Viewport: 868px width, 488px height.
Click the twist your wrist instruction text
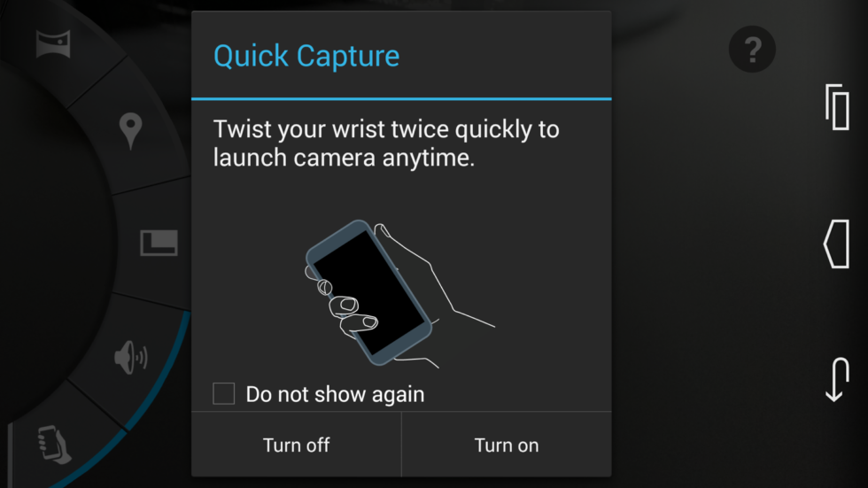coord(386,143)
